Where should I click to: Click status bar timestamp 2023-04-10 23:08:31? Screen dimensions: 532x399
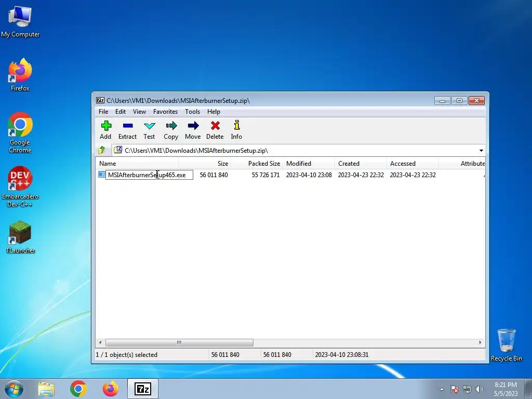pos(342,354)
